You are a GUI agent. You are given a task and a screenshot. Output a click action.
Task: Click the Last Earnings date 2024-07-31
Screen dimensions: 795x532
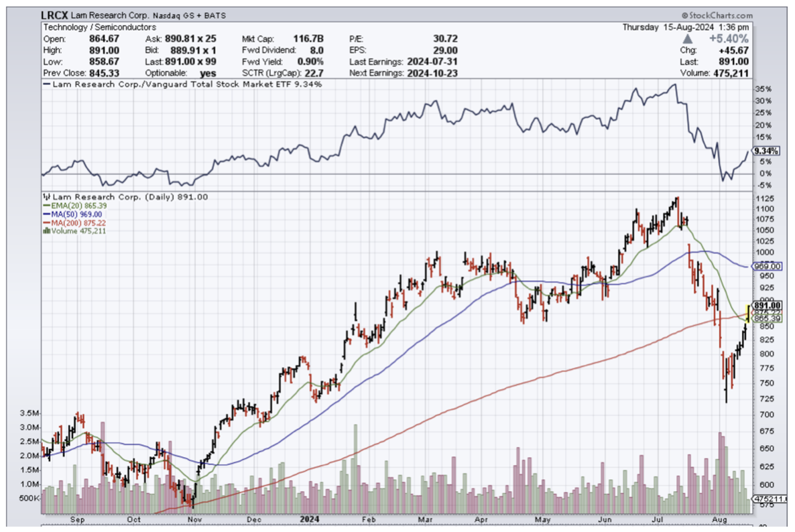tap(432, 62)
